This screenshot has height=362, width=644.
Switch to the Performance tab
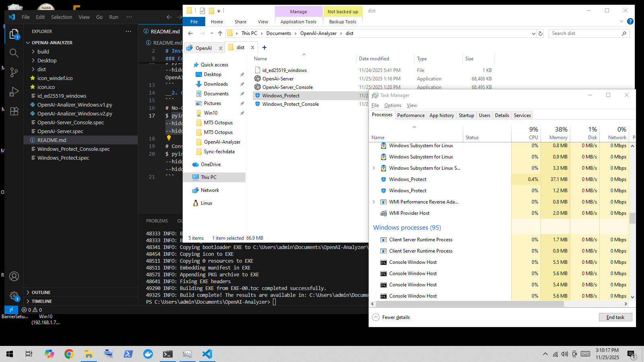coord(411,115)
